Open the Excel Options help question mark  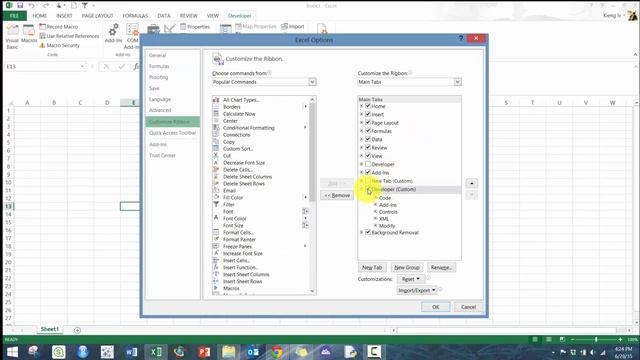tap(461, 38)
